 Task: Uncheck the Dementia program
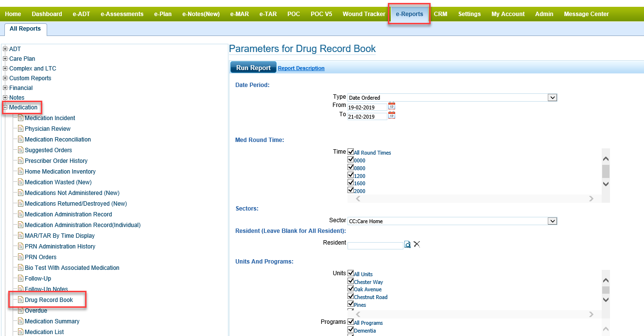[x=350, y=330]
